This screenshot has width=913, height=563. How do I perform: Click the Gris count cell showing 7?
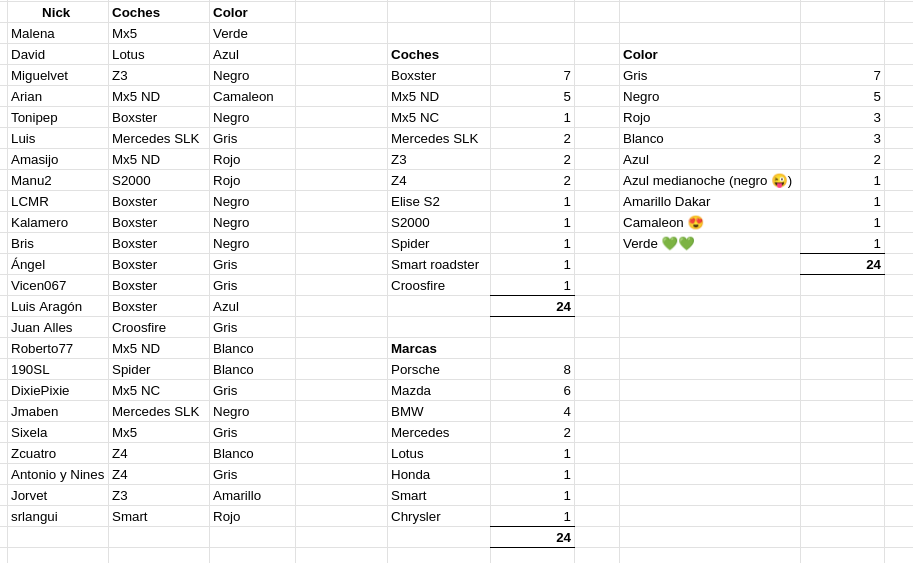843,75
